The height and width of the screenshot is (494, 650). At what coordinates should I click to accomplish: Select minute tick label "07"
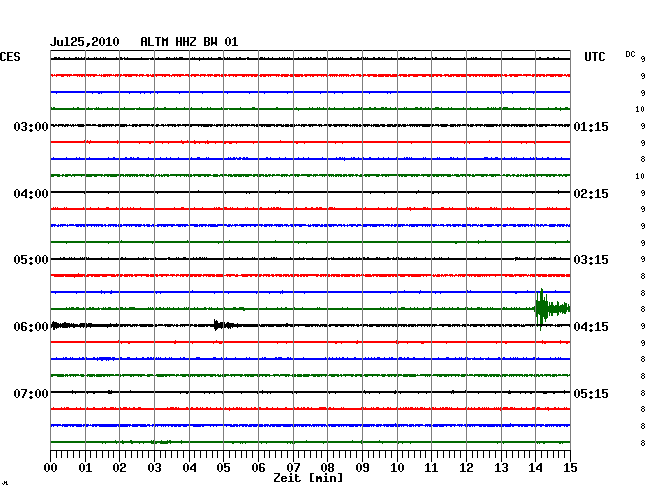tap(293, 468)
